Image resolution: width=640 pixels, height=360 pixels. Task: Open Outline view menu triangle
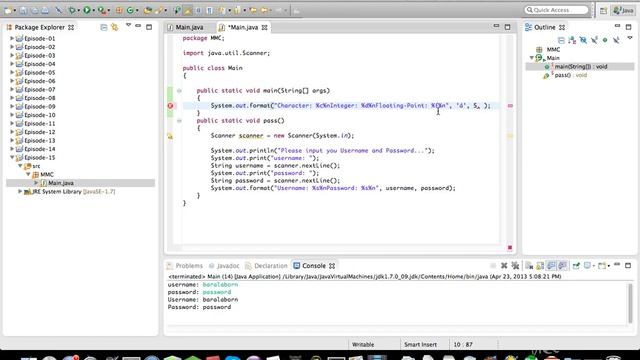coord(630,38)
